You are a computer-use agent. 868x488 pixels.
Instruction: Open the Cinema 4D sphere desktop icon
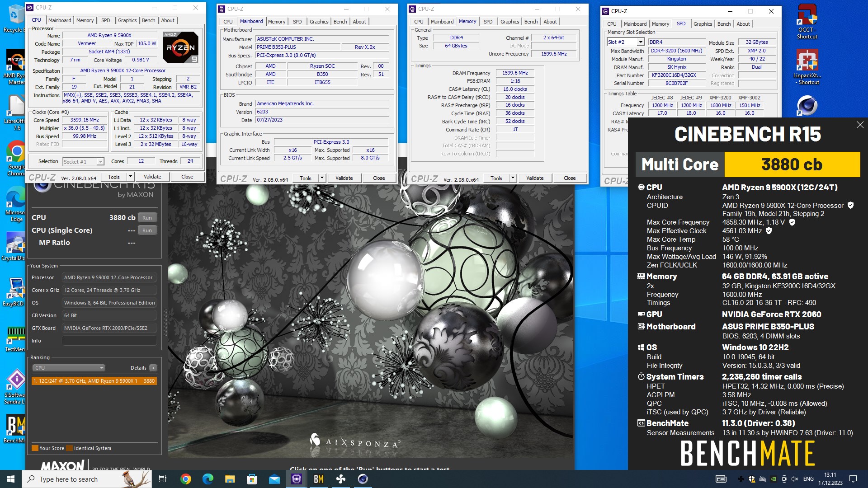pos(807,106)
